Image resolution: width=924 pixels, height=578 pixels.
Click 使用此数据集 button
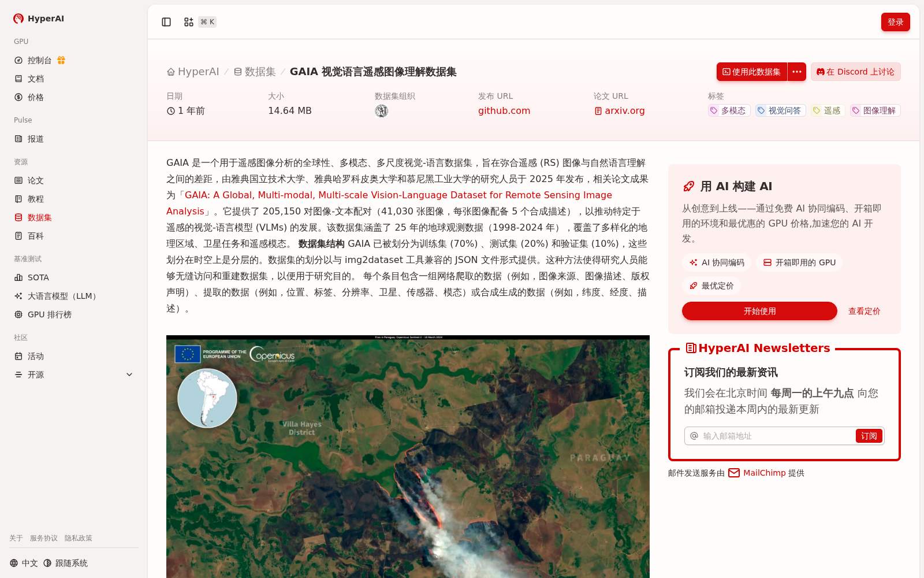point(751,72)
